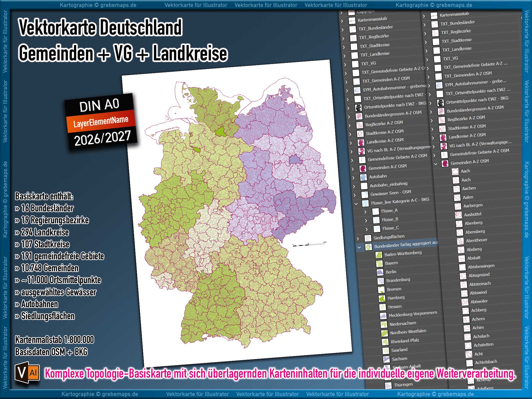Click the Germany map preview image

pos(237,213)
